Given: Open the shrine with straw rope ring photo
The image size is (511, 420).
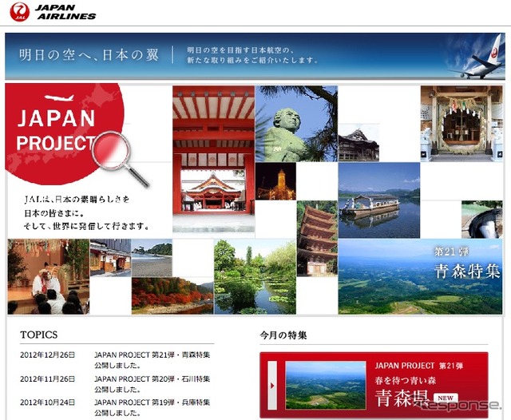Looking at the screenshot, I should (x=461, y=124).
